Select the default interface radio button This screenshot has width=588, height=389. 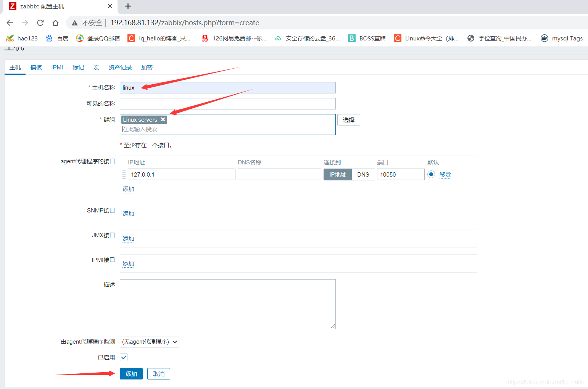[x=431, y=174]
